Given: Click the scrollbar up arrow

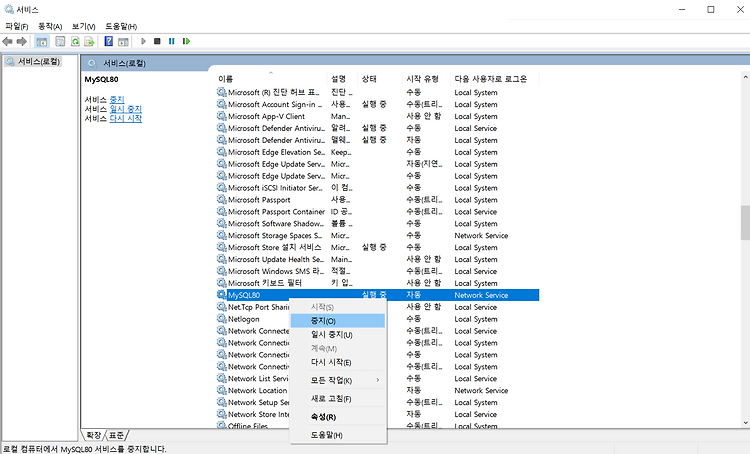Looking at the screenshot, I should pyautogui.click(x=745, y=77).
